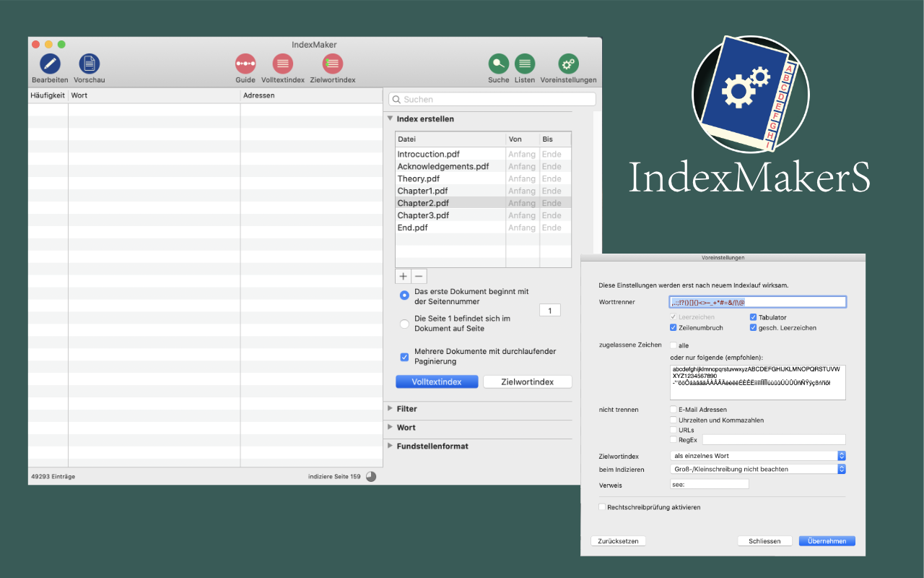Expand the Filter section

[x=391, y=408]
